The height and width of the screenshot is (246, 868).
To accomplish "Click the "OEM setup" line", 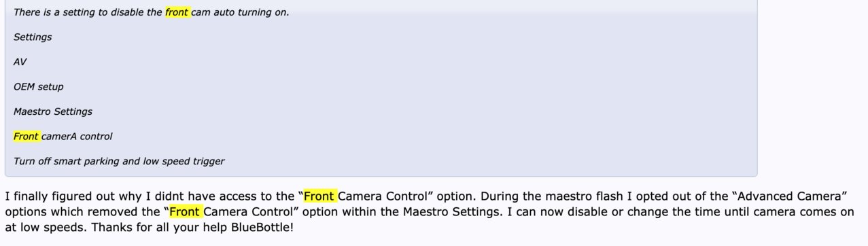I will pos(38,87).
